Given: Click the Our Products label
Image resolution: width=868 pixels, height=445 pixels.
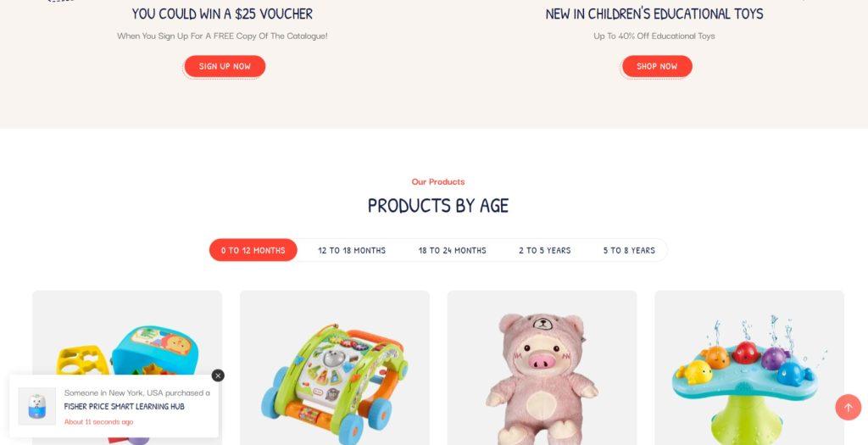Looking at the screenshot, I should coord(438,181).
